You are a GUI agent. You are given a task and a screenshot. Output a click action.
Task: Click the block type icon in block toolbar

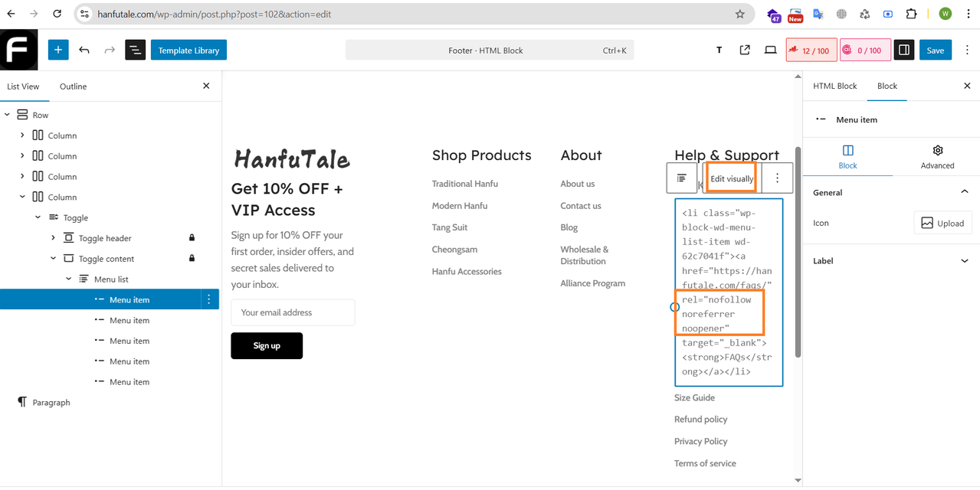pyautogui.click(x=682, y=178)
